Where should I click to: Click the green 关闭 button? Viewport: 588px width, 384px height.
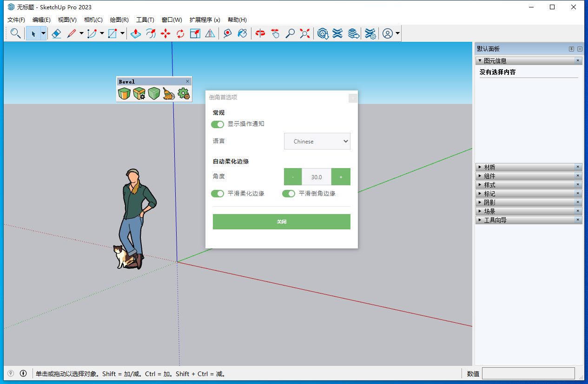pyautogui.click(x=281, y=222)
